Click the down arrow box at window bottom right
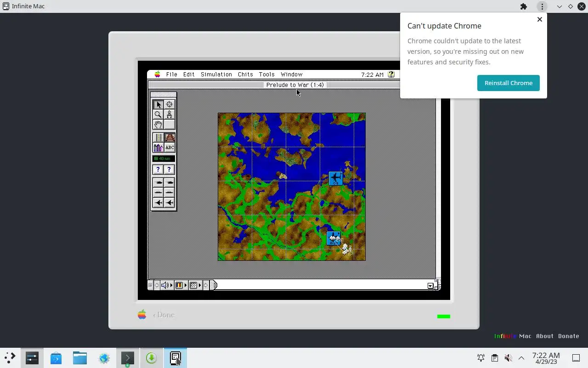588x368 pixels. [x=430, y=286]
